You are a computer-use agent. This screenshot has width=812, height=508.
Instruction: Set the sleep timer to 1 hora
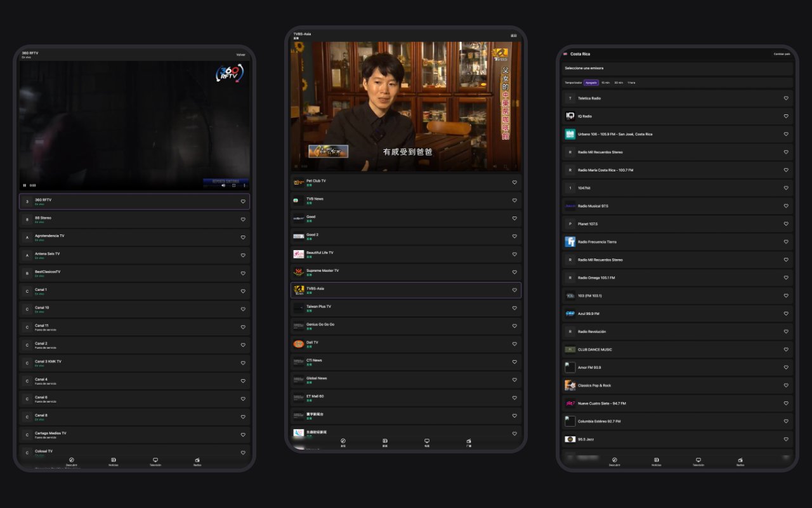(631, 83)
